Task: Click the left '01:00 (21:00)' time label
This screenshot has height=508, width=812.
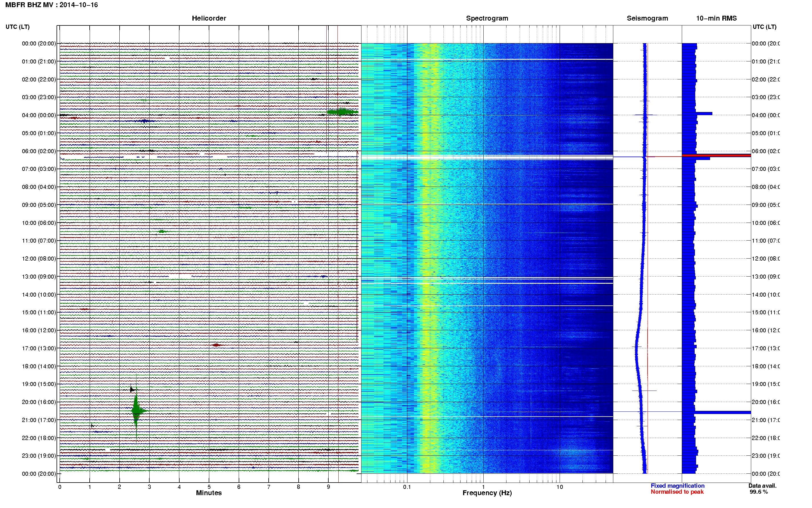Action: (x=39, y=61)
